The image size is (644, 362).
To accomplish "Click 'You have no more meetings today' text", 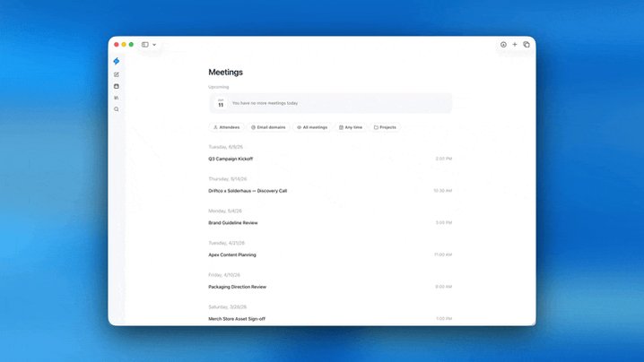I will [x=265, y=103].
